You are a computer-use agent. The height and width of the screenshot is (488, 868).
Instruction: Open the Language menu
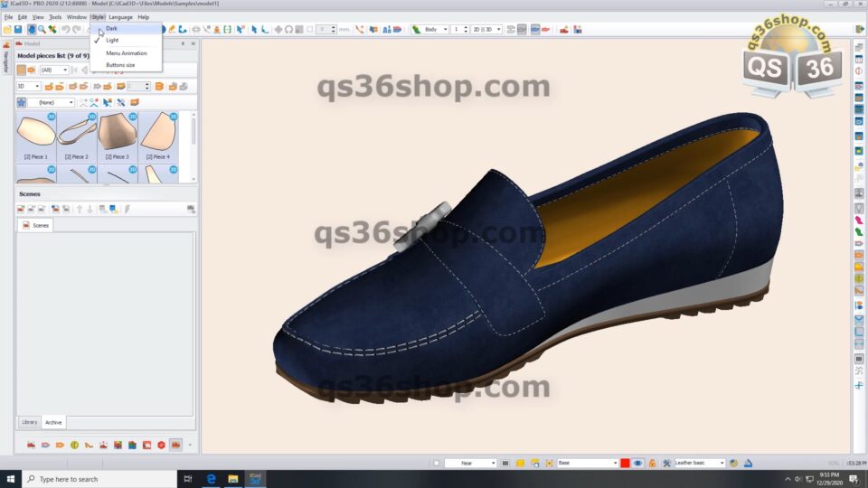(x=120, y=17)
